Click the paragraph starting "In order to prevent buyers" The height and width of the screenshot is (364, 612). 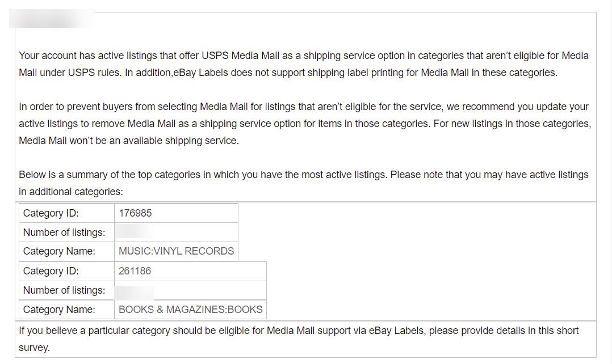[x=304, y=124]
